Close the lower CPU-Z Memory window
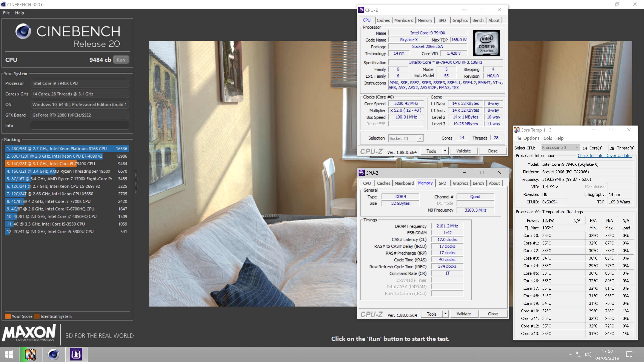 (499, 173)
